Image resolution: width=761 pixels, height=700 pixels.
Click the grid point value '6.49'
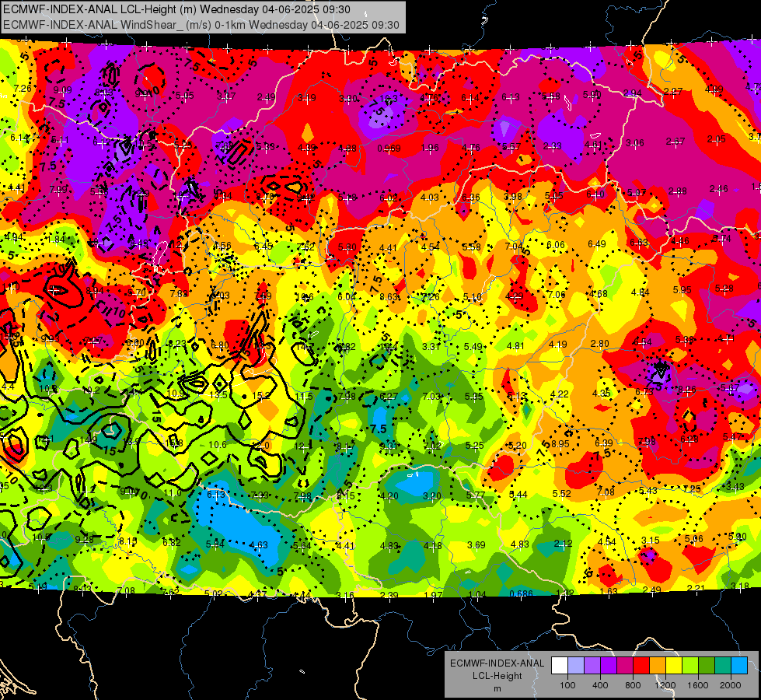point(596,244)
